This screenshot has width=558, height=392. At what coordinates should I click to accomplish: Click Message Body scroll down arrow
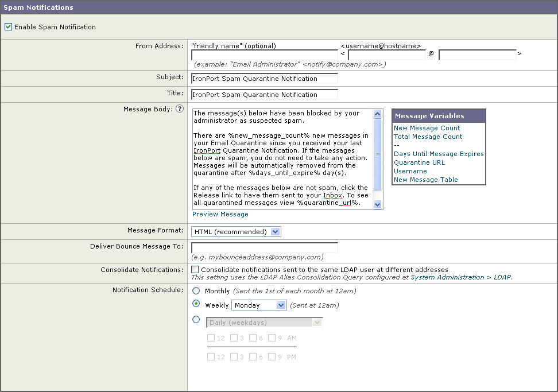pyautogui.click(x=378, y=204)
